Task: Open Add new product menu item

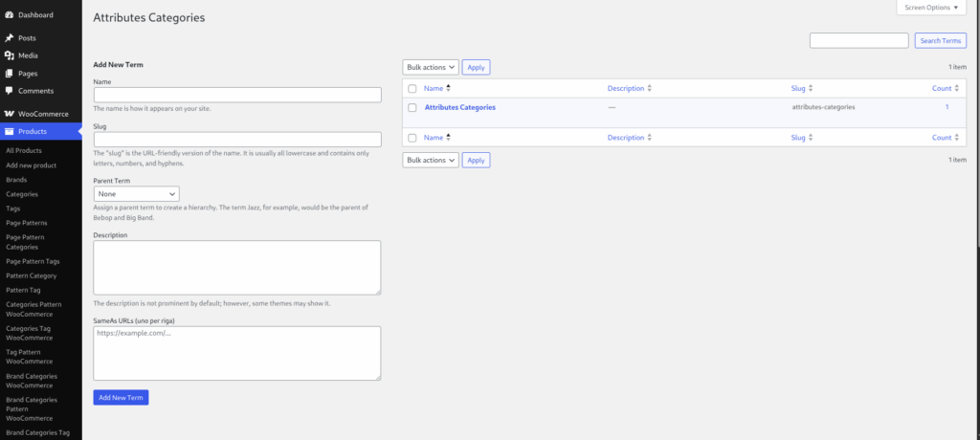Action: (x=32, y=165)
